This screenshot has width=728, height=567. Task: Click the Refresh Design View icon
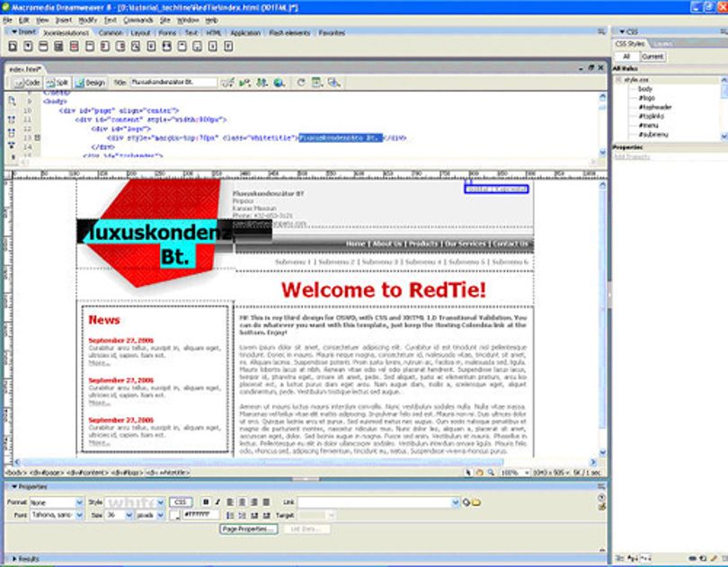(x=301, y=83)
